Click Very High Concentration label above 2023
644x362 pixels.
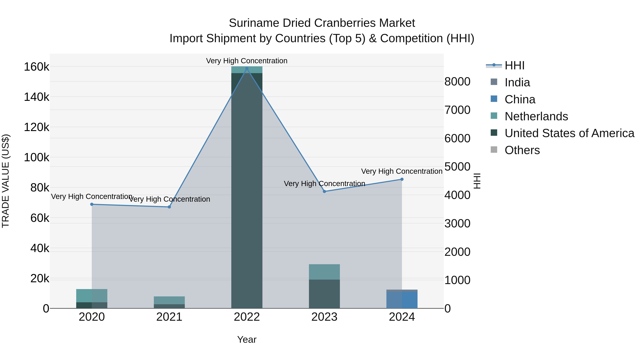click(x=325, y=184)
